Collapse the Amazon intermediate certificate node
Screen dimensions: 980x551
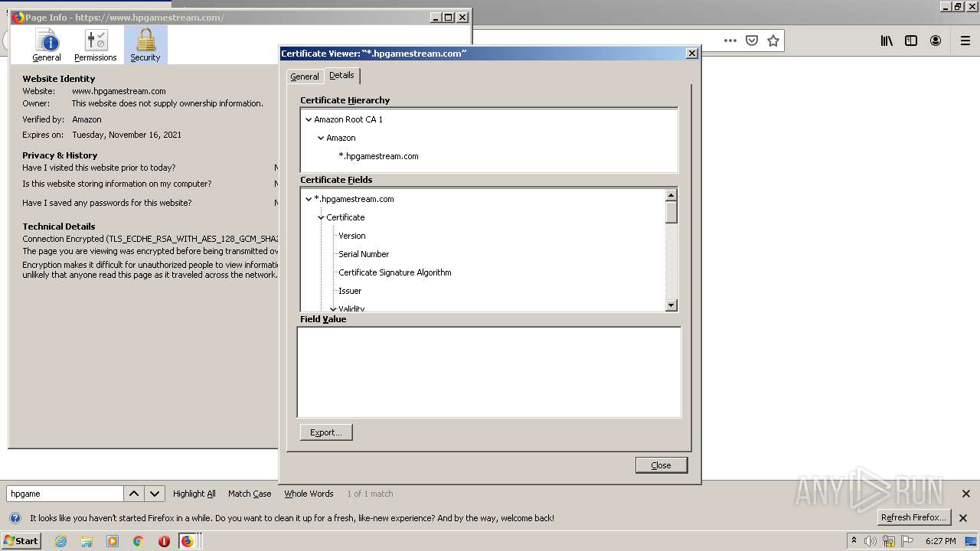[x=321, y=138]
